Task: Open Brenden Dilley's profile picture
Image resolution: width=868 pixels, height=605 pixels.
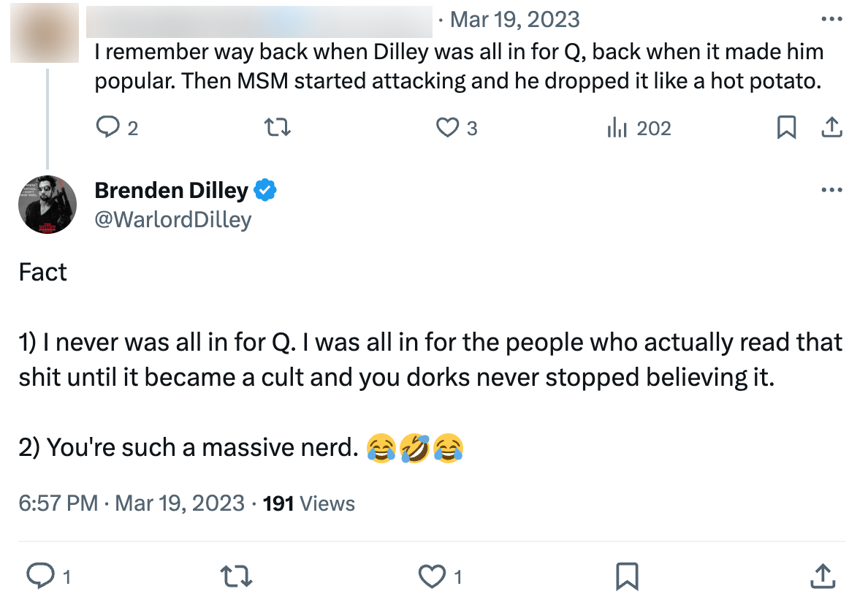Action: (x=46, y=205)
